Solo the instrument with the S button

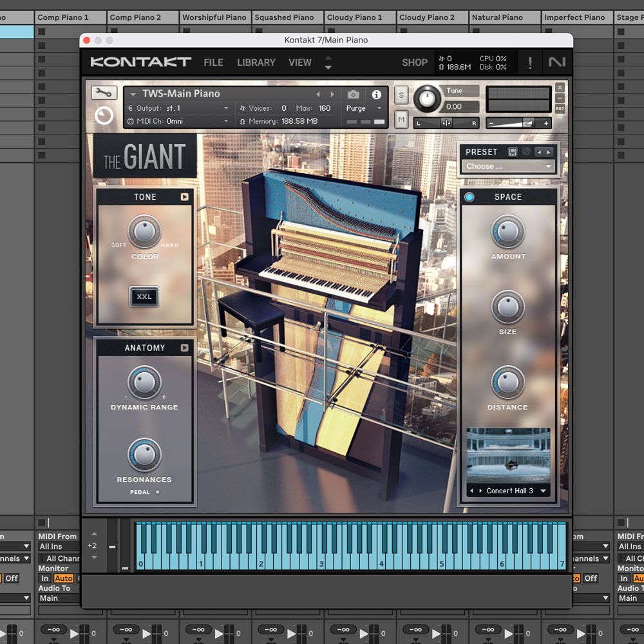click(401, 95)
